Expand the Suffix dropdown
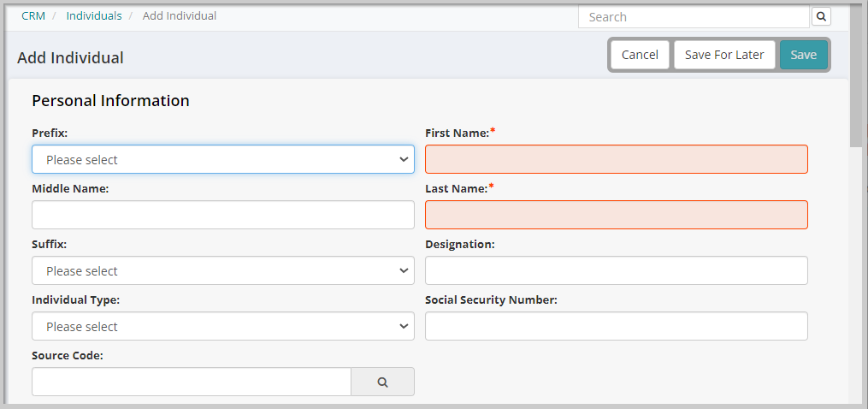868x409 pixels. tap(223, 270)
